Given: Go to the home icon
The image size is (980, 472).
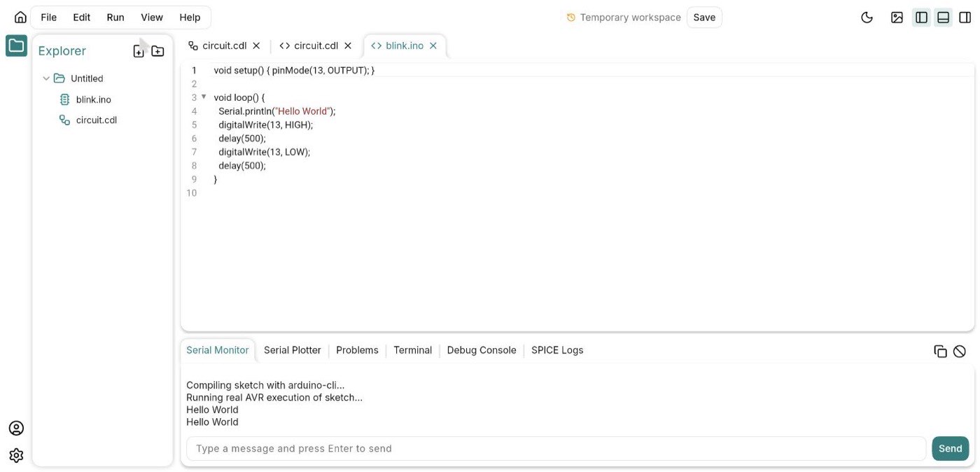Looking at the screenshot, I should pyautogui.click(x=20, y=18).
